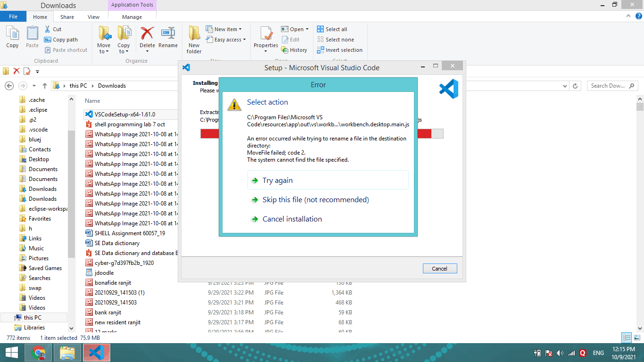Screen dimensions: 644x362
Task: Switch to details view icon in status bar
Action: (x=627, y=337)
